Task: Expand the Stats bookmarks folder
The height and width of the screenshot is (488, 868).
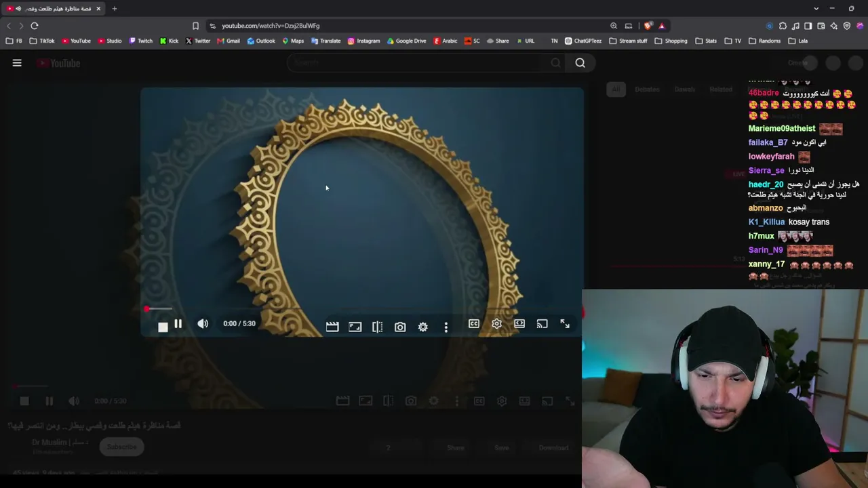Action: 706,41
